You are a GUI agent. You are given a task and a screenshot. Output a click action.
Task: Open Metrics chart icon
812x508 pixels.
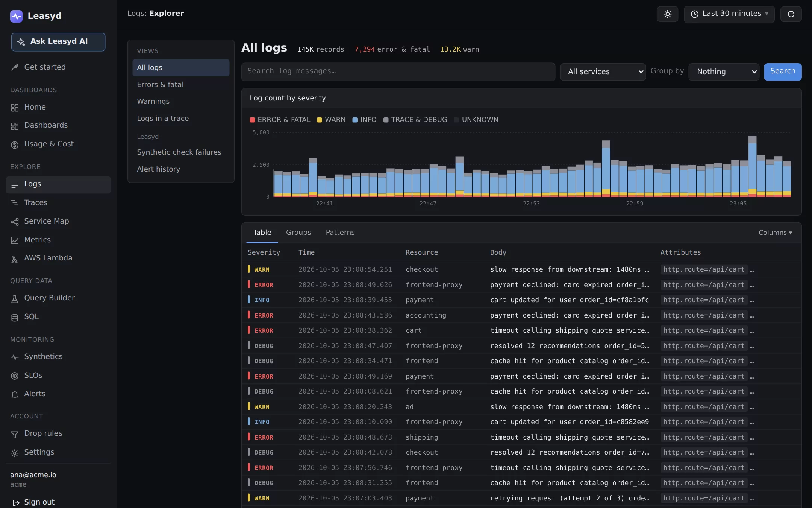point(15,240)
